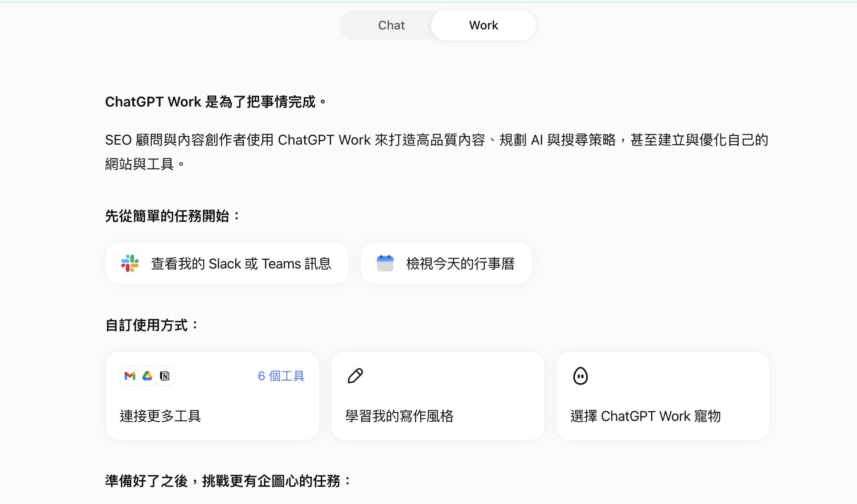Click the Notion icon

165,376
